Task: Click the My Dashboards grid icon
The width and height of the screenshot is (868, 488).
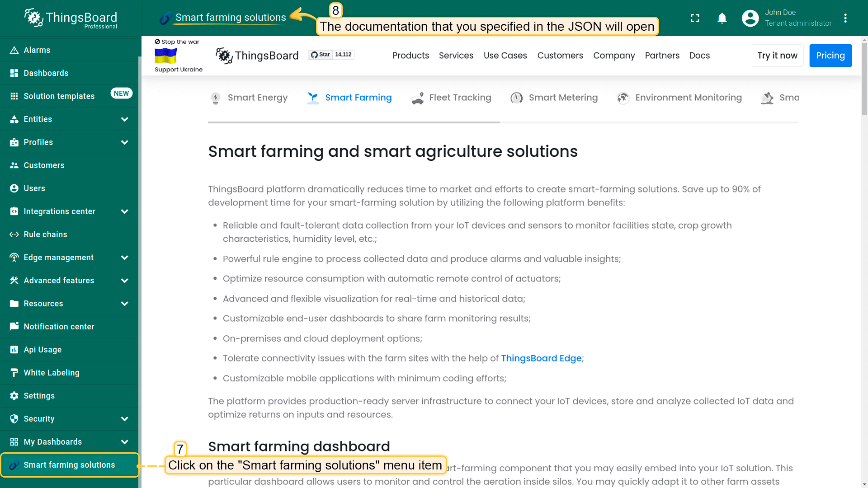Action: (x=14, y=442)
